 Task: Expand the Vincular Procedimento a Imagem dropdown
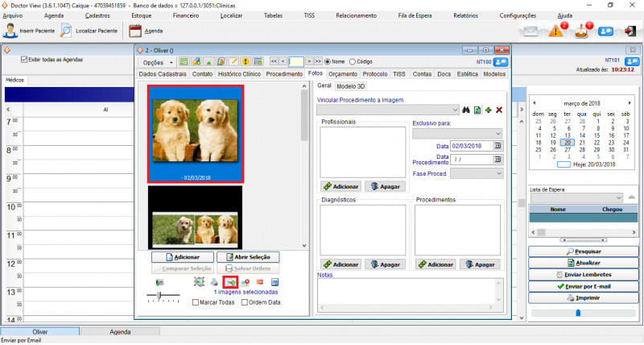[x=455, y=110]
